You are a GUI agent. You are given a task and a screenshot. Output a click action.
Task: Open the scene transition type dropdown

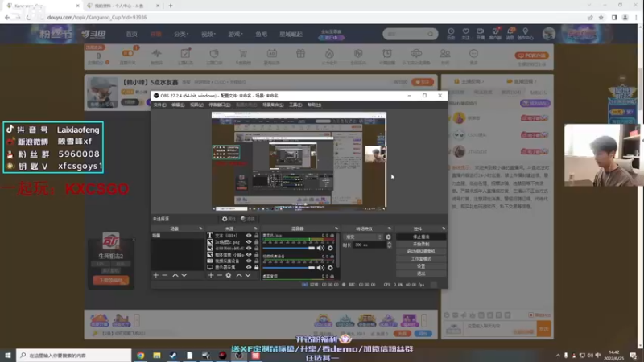pos(364,237)
